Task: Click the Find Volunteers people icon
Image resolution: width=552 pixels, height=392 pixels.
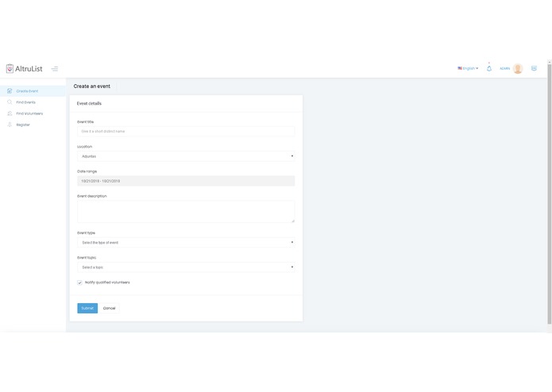Action: (10, 113)
